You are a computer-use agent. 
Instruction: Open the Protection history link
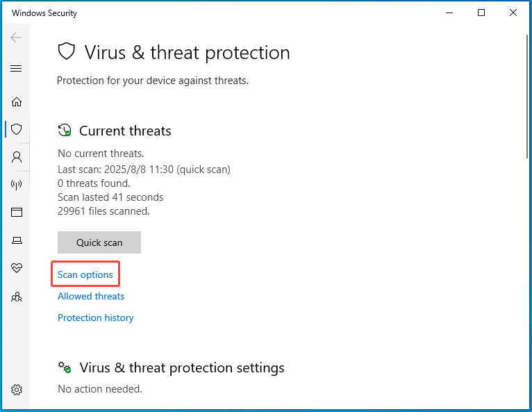96,318
